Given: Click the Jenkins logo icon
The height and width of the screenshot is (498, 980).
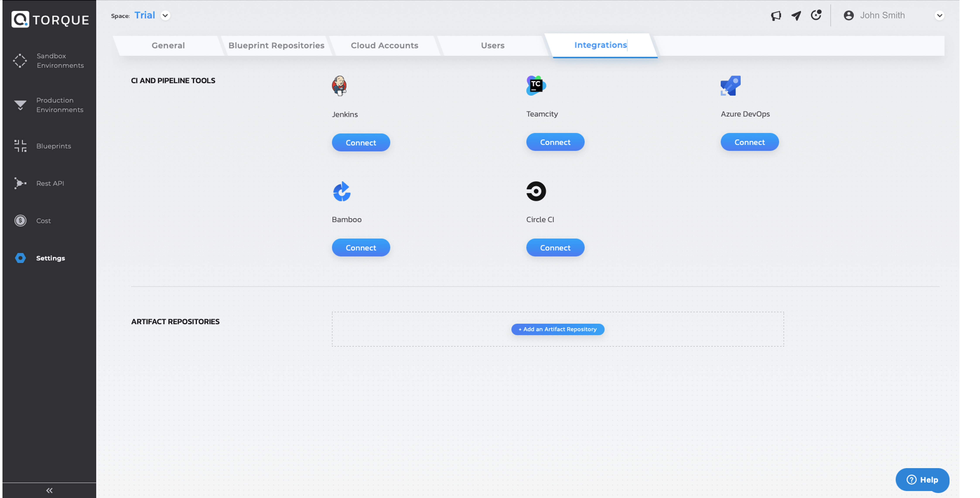Looking at the screenshot, I should coord(339,86).
